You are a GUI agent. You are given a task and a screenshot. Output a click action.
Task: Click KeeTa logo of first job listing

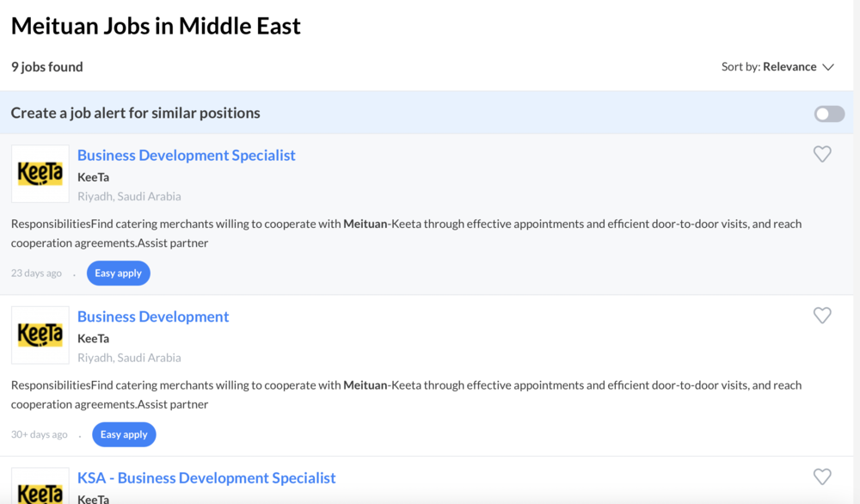[40, 174]
